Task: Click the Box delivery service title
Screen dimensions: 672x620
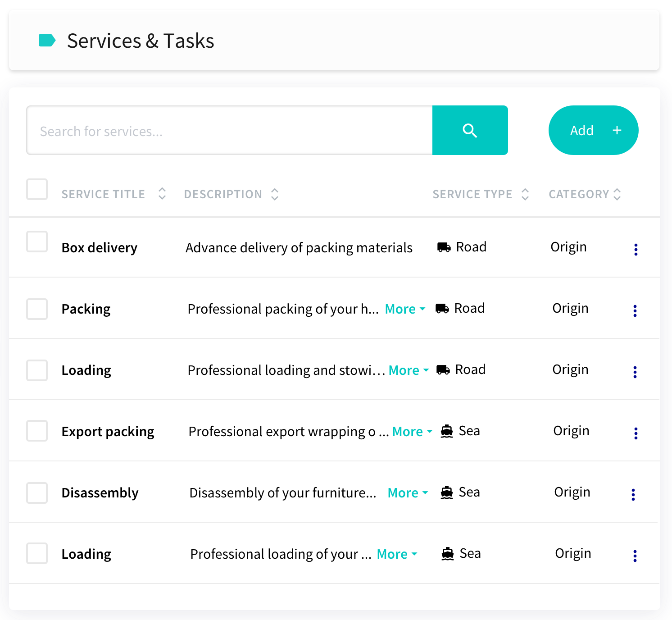Action: point(99,248)
